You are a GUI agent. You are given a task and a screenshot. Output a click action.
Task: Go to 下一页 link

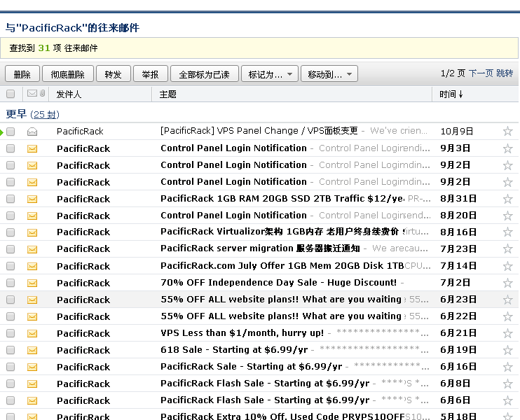[x=481, y=73]
